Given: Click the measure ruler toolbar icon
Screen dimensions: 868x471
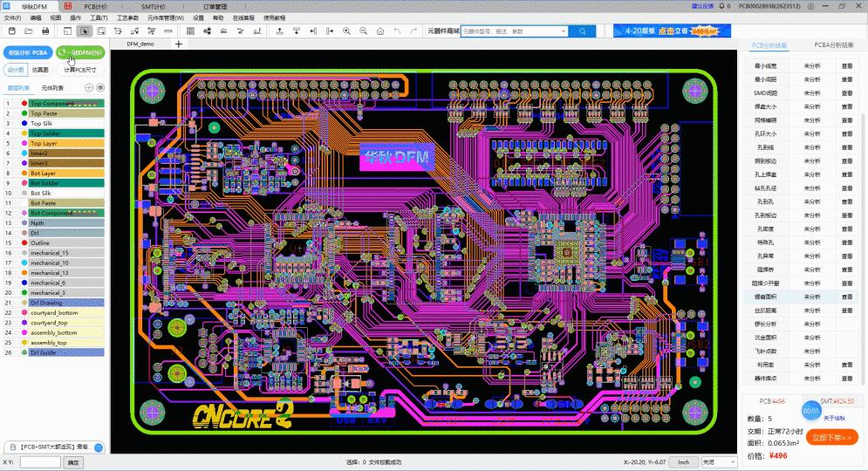Looking at the screenshot, I should [x=167, y=31].
